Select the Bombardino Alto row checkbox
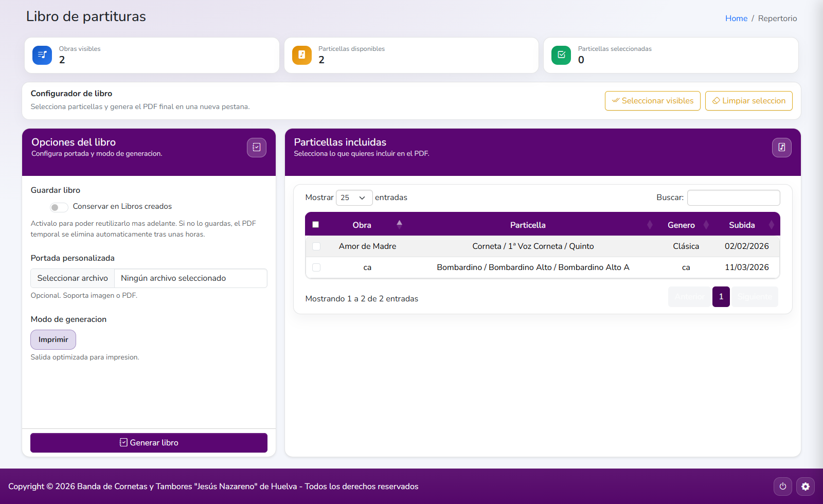 (316, 267)
